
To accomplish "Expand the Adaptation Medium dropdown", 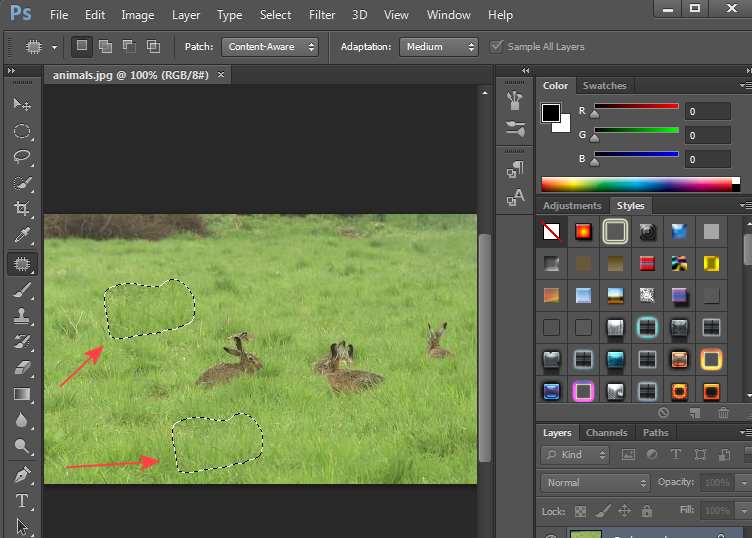I will point(438,47).
